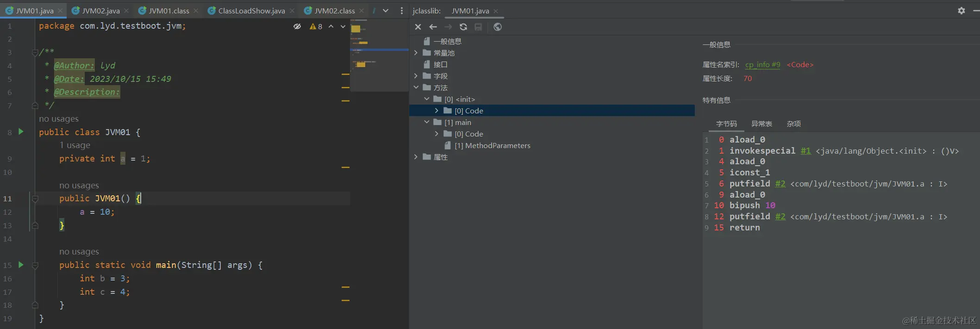Click the bipush 10 instruction
The height and width of the screenshot is (329, 980).
pyautogui.click(x=752, y=205)
